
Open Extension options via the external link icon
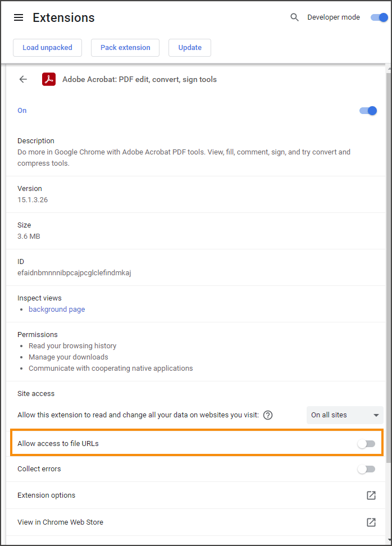click(371, 495)
